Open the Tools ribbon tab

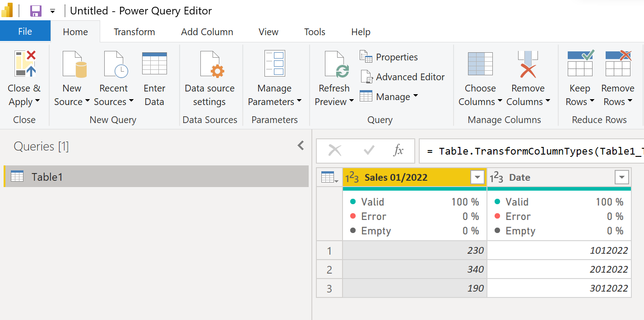(315, 32)
